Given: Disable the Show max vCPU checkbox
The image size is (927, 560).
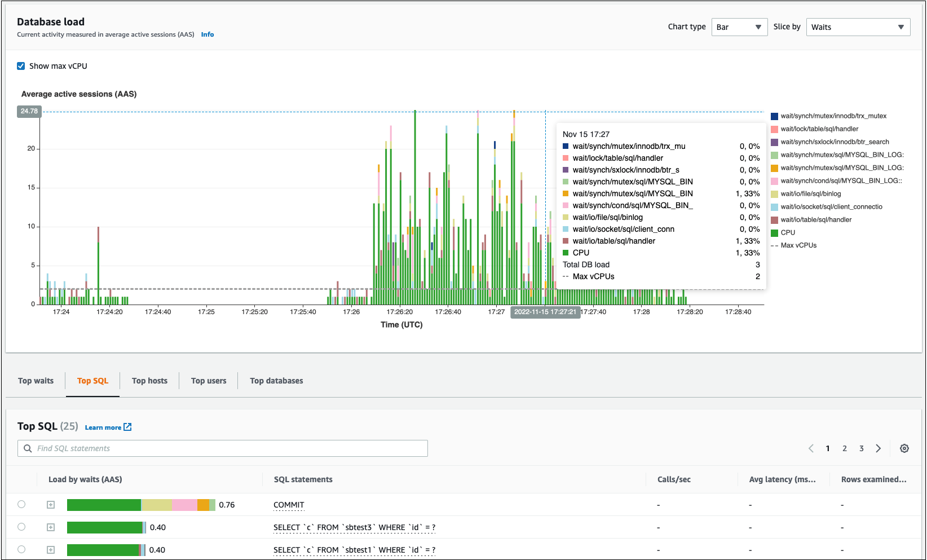Looking at the screenshot, I should 20,66.
